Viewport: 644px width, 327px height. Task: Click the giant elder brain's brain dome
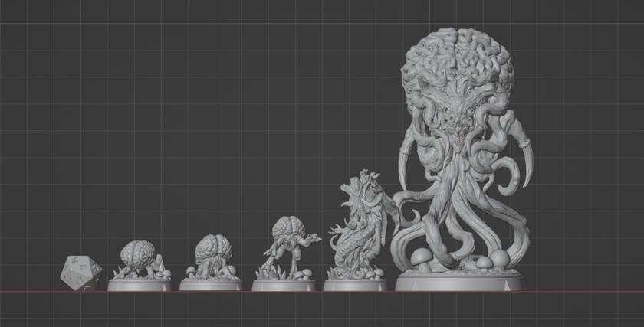click(x=458, y=61)
